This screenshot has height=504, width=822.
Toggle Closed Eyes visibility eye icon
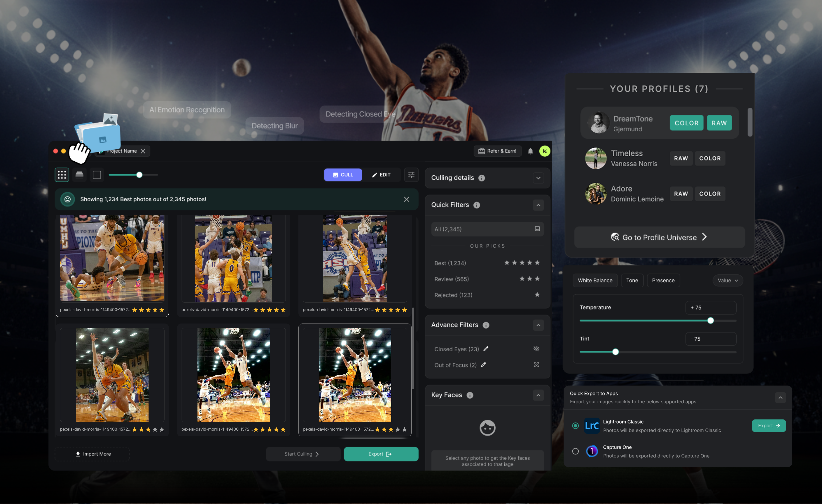(x=536, y=349)
